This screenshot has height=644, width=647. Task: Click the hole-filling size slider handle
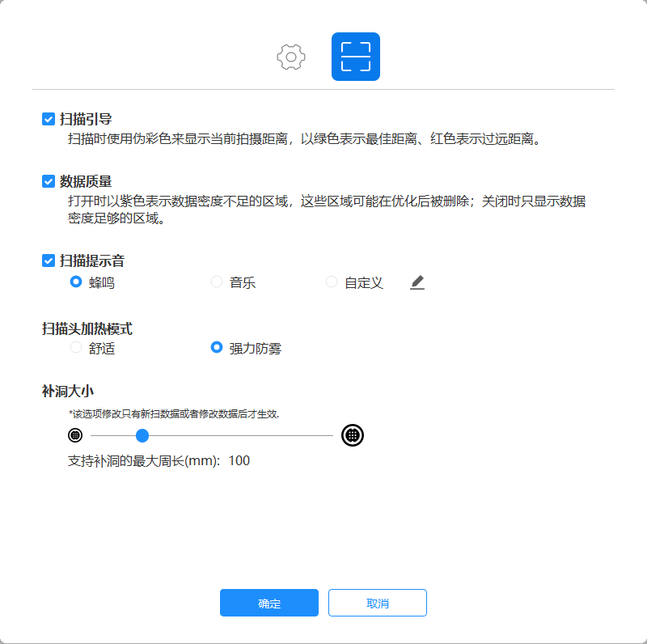[142, 435]
